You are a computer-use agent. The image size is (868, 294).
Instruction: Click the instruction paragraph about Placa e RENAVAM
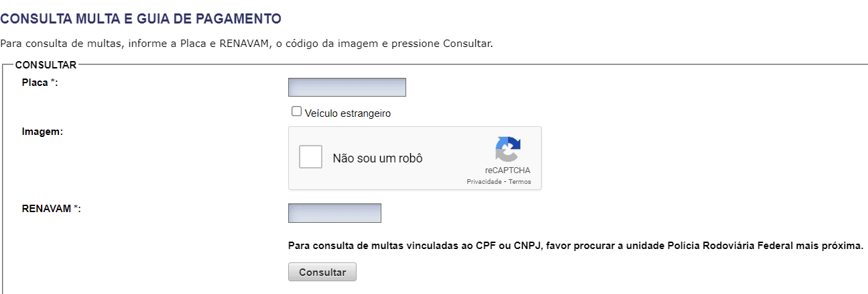pyautogui.click(x=247, y=44)
